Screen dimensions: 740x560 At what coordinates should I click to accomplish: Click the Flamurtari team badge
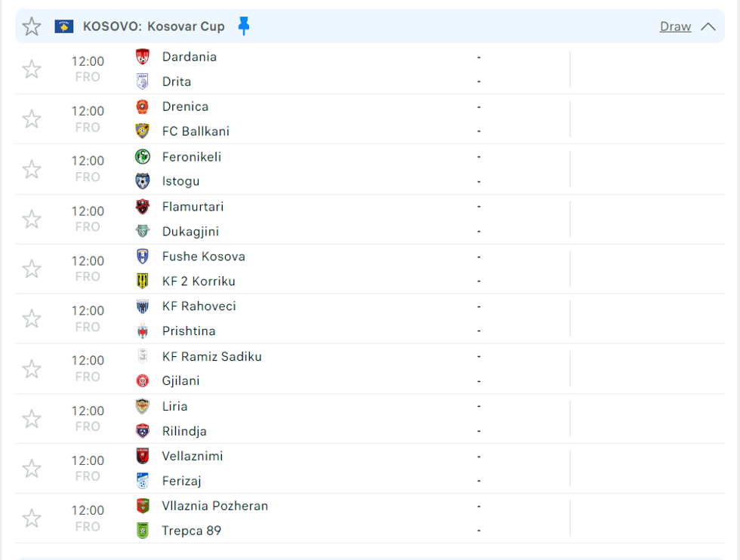[142, 207]
